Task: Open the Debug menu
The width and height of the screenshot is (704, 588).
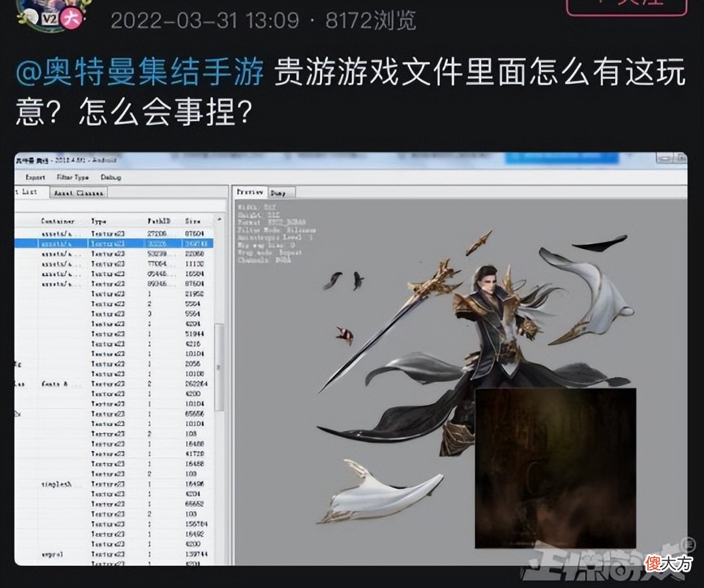Action: pos(111,177)
